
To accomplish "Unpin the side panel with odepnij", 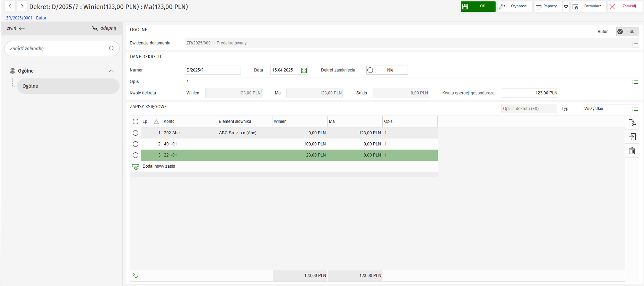I will 104,28.
